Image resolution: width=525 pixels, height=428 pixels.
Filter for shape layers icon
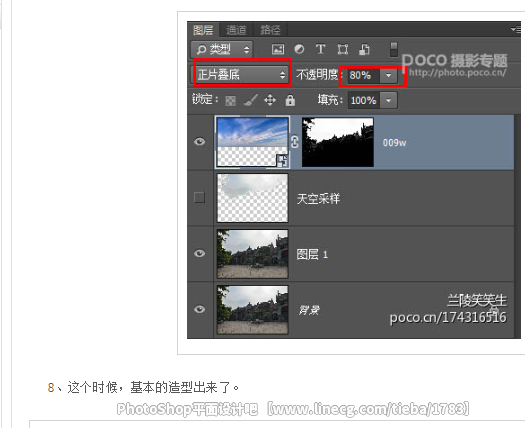[x=343, y=50]
